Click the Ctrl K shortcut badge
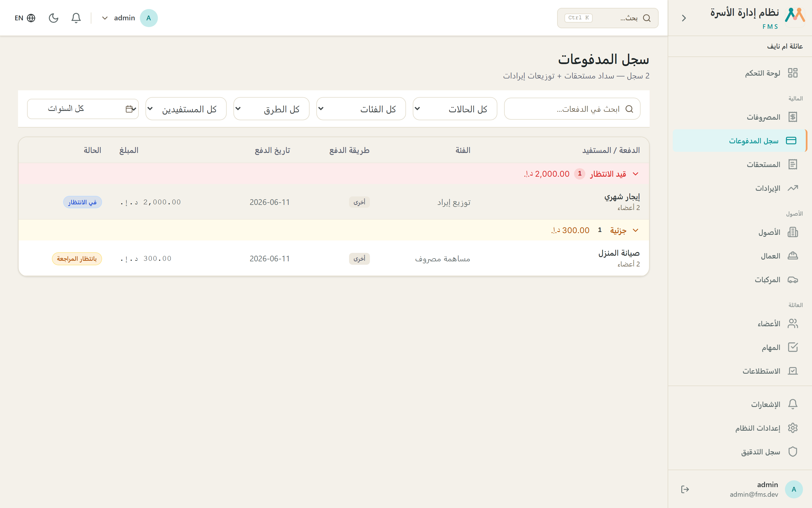 [579, 18]
